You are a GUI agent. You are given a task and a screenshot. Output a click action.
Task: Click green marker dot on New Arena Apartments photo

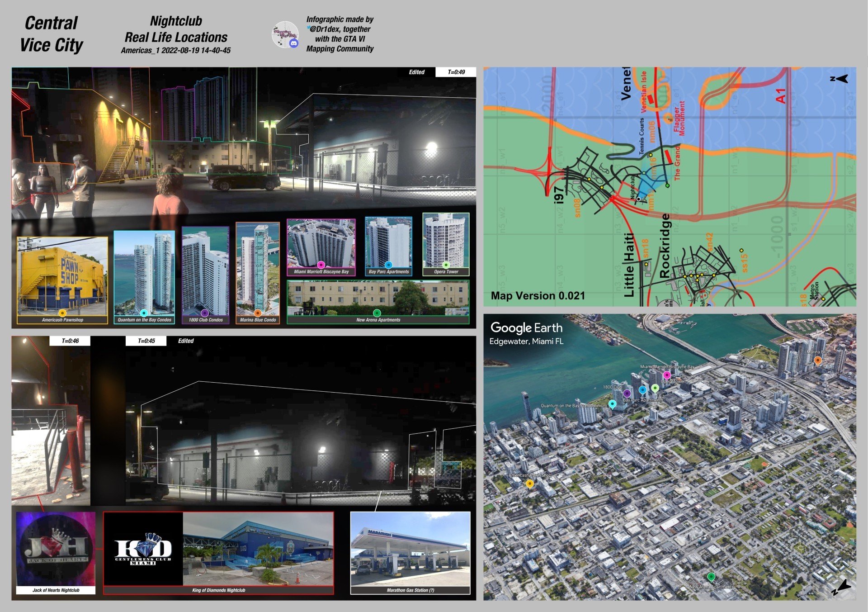(377, 313)
